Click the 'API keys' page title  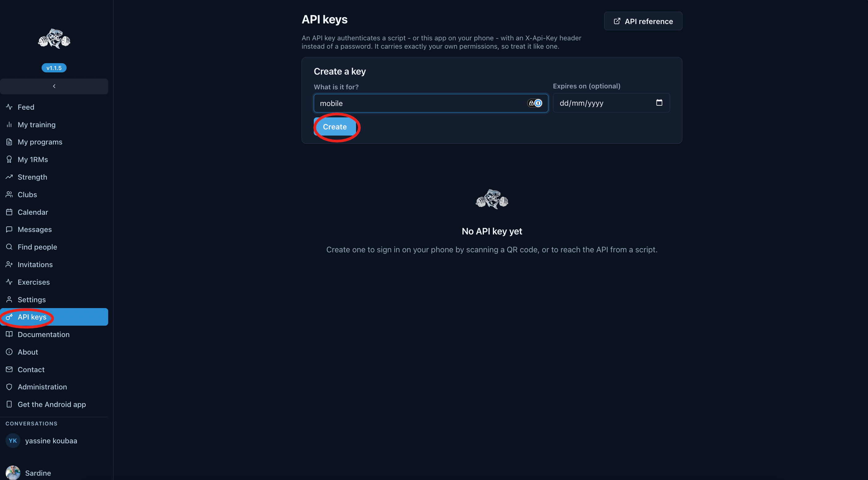click(x=324, y=19)
